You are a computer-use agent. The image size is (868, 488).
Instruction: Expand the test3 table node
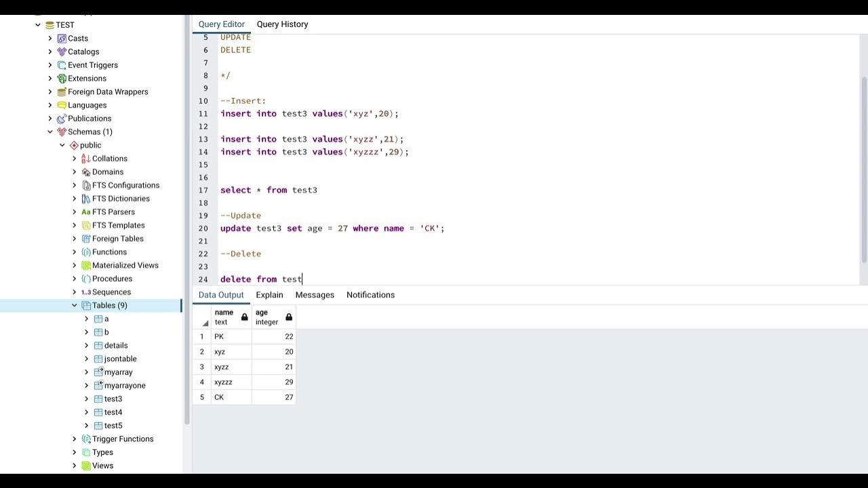pos(87,399)
